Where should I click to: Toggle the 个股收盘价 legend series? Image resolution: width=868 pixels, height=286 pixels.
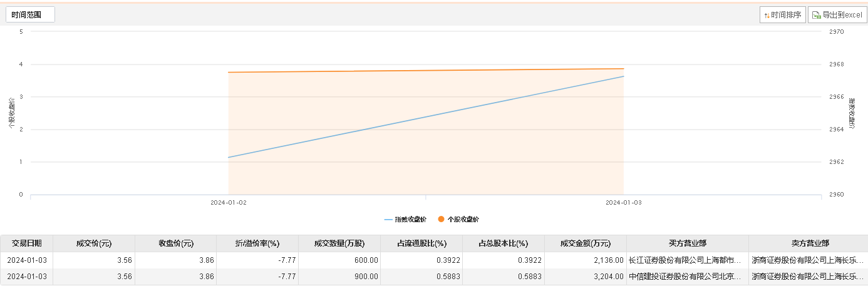click(x=463, y=220)
